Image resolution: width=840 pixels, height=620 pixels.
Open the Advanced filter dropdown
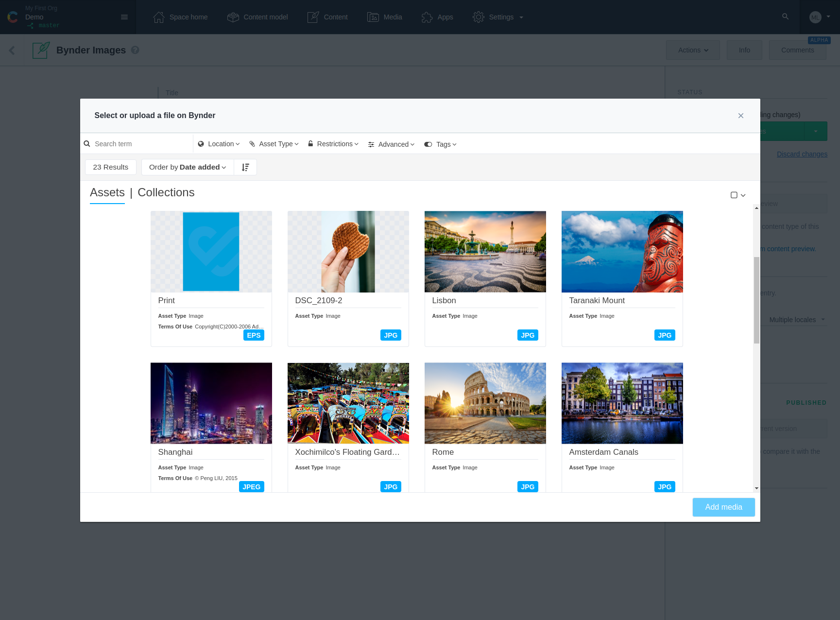point(392,144)
